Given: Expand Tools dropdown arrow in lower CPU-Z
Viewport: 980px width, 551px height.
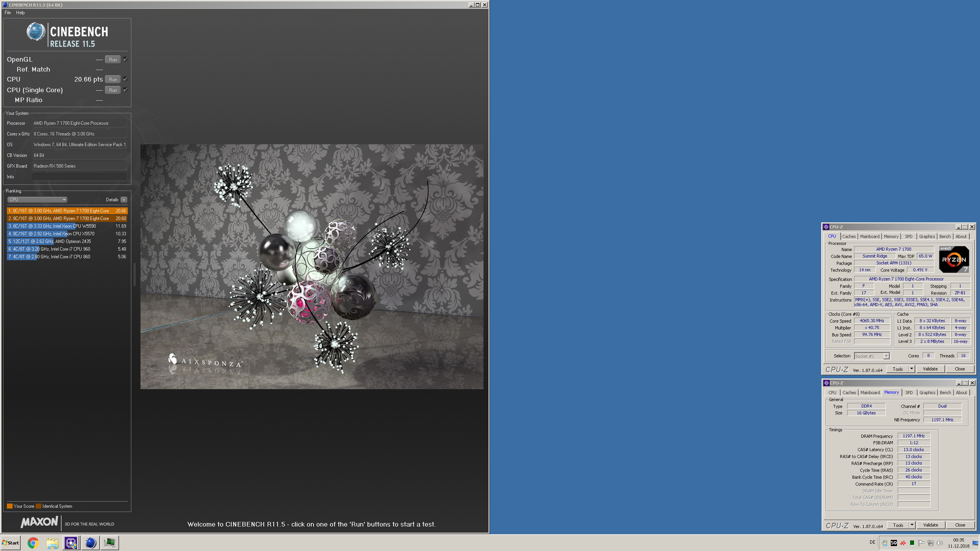Looking at the screenshot, I should [x=912, y=525].
